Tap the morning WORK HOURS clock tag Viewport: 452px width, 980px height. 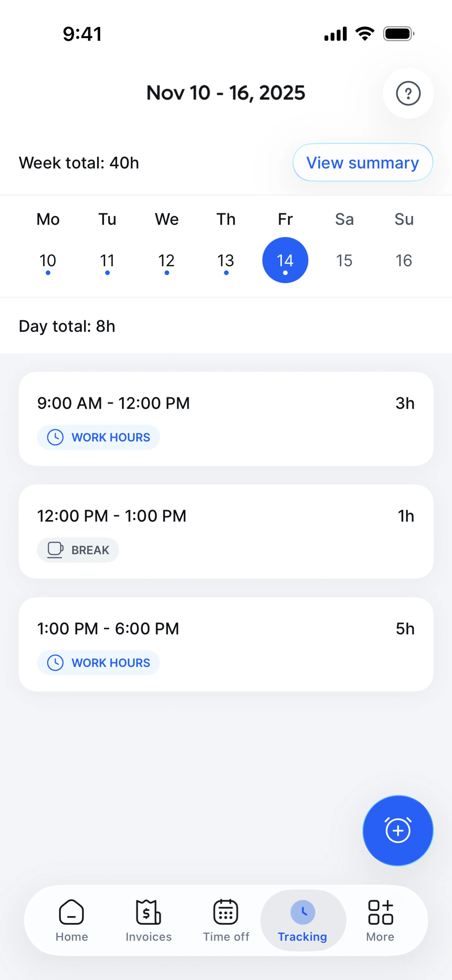(x=99, y=437)
